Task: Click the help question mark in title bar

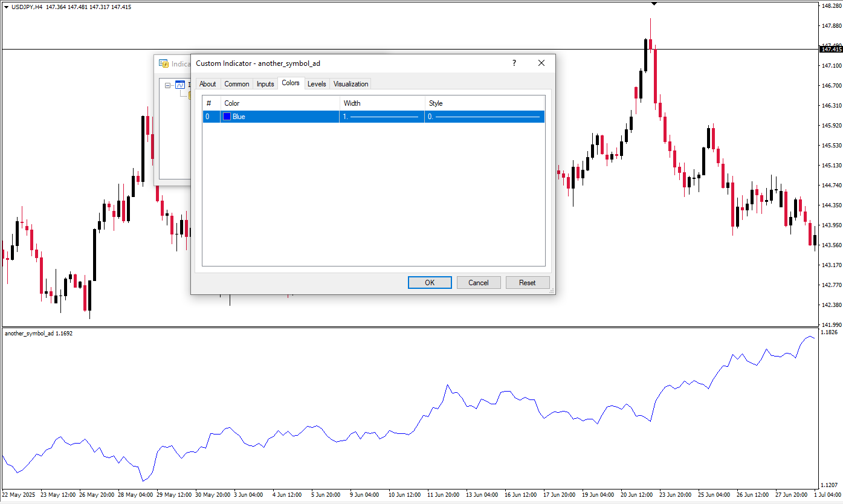Action: (514, 63)
